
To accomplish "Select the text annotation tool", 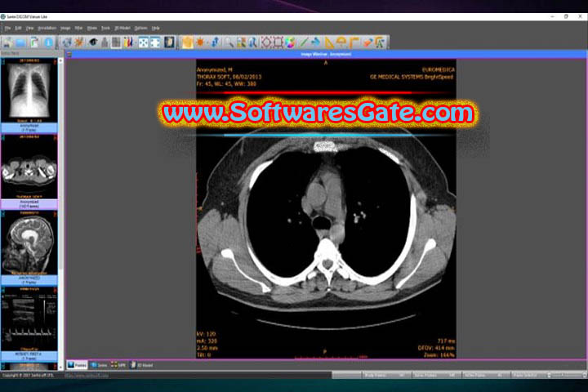I will (x=380, y=42).
